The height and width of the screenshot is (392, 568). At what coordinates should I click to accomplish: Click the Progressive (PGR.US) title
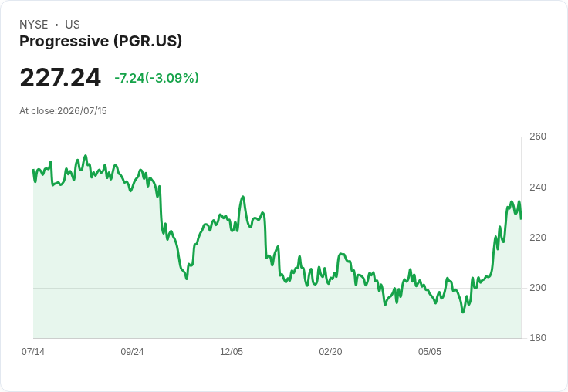tap(100, 41)
